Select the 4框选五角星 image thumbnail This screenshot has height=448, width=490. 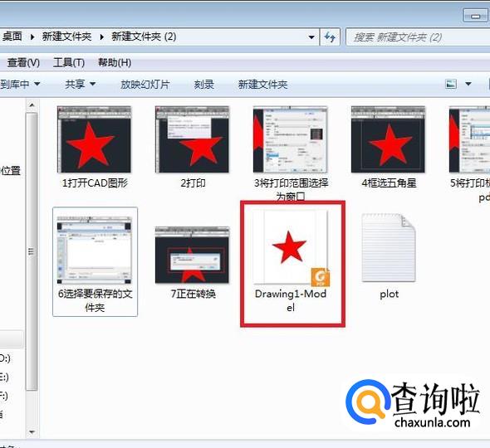pyautogui.click(x=388, y=139)
